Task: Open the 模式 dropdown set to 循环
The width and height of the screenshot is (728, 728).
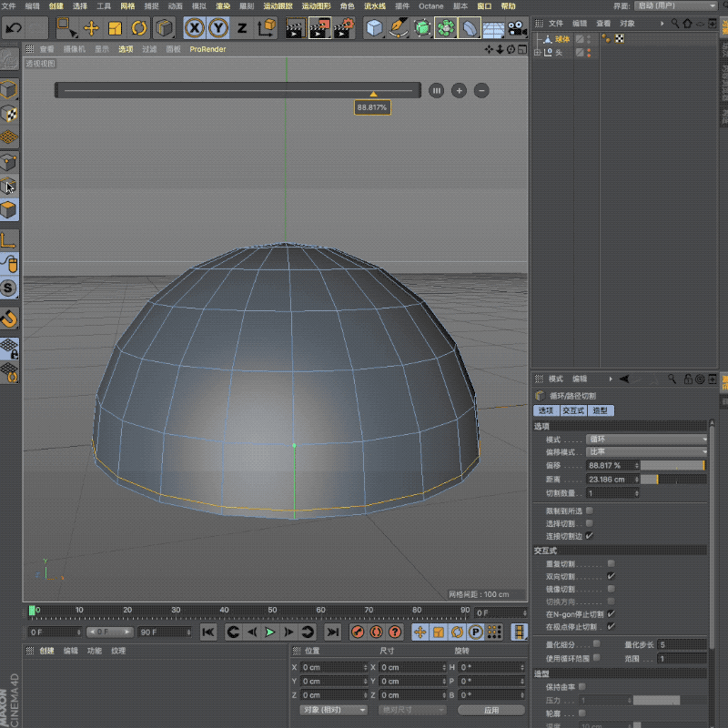Action: coord(646,440)
